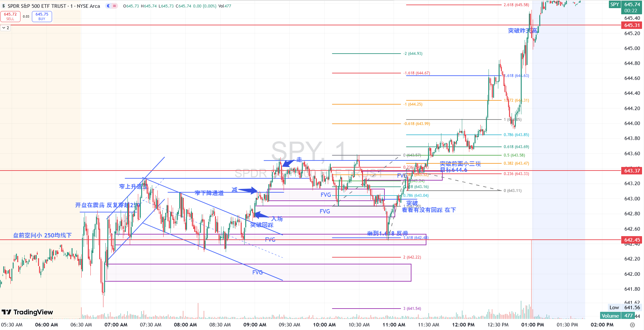Image resolution: width=644 pixels, height=330 pixels.
Task: Select the 0.786 (643.04) Fibonacci label
Action: coord(416,196)
